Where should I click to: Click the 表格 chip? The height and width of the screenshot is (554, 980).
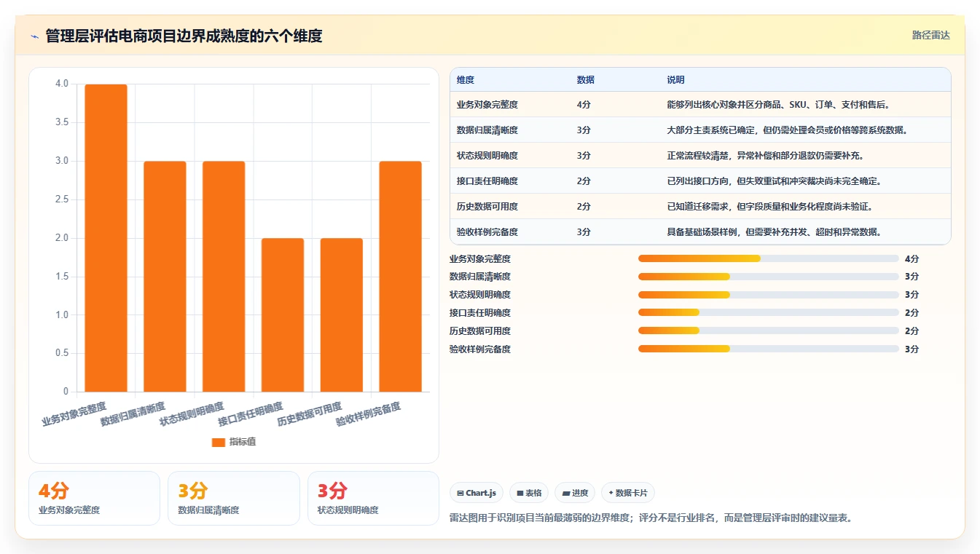[529, 493]
